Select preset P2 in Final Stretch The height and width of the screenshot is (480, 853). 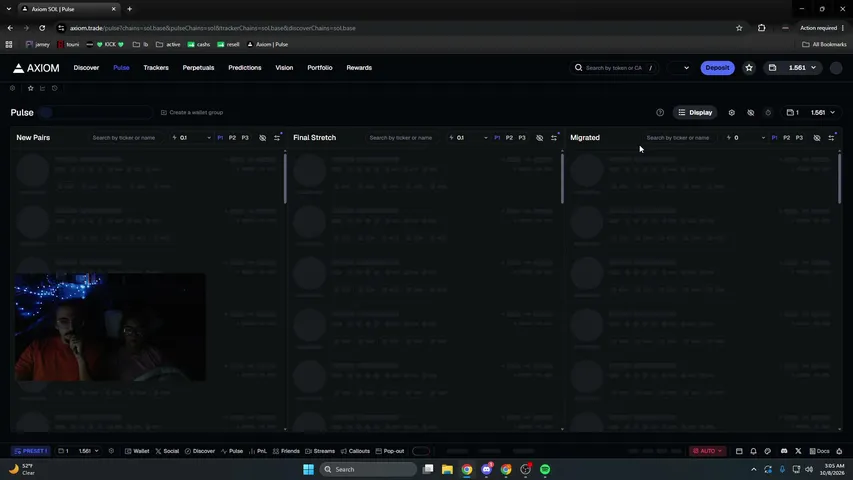coord(509,138)
